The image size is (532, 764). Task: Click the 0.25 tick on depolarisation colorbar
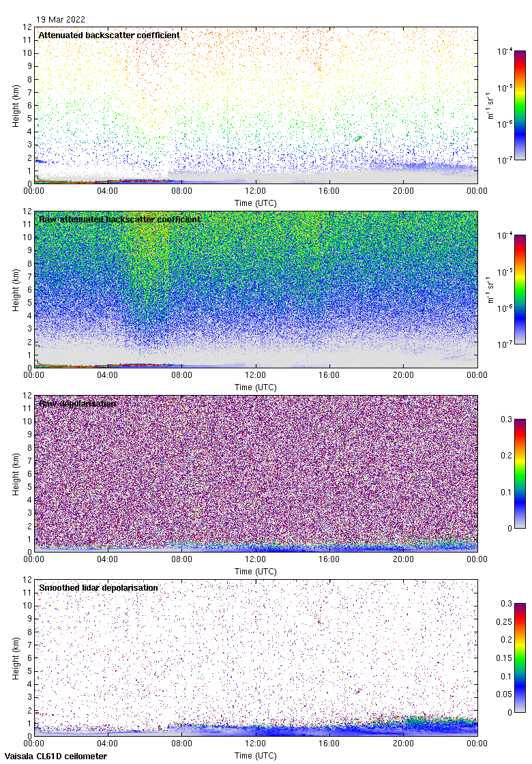pyautogui.click(x=504, y=621)
